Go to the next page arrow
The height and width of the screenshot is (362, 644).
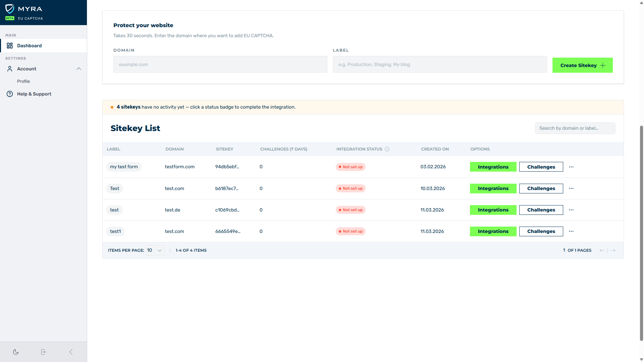click(613, 250)
